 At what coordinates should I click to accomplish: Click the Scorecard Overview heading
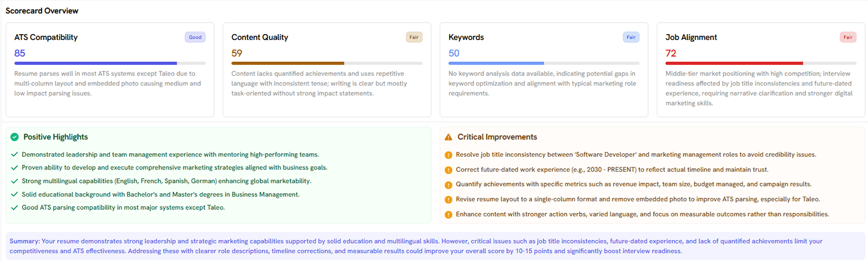pyautogui.click(x=42, y=11)
